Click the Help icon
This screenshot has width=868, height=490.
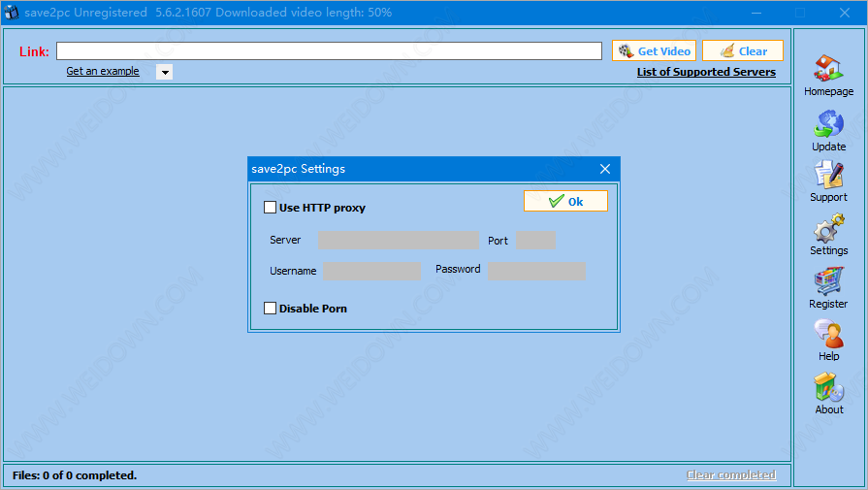[828, 335]
